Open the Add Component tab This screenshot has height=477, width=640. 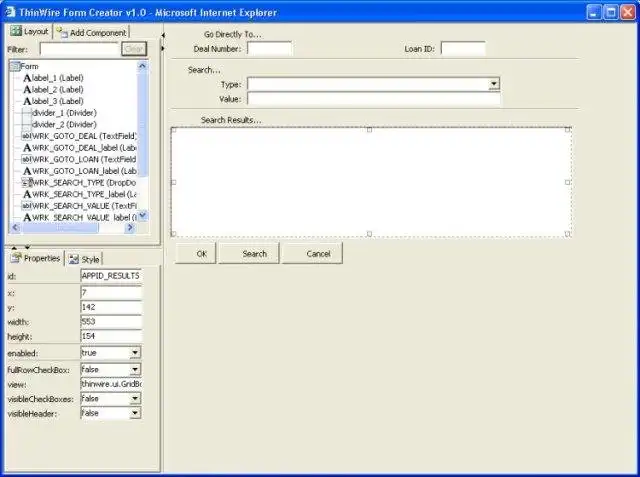[91, 32]
